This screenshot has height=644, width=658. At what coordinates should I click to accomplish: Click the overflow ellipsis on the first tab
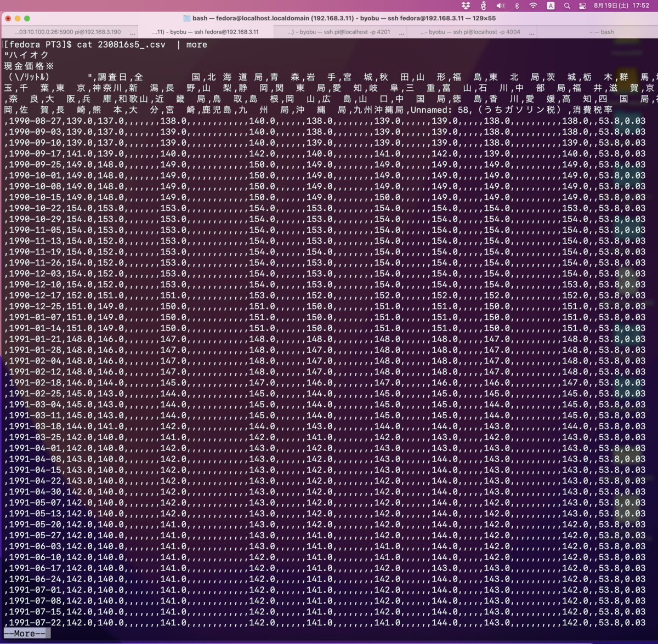click(x=132, y=33)
